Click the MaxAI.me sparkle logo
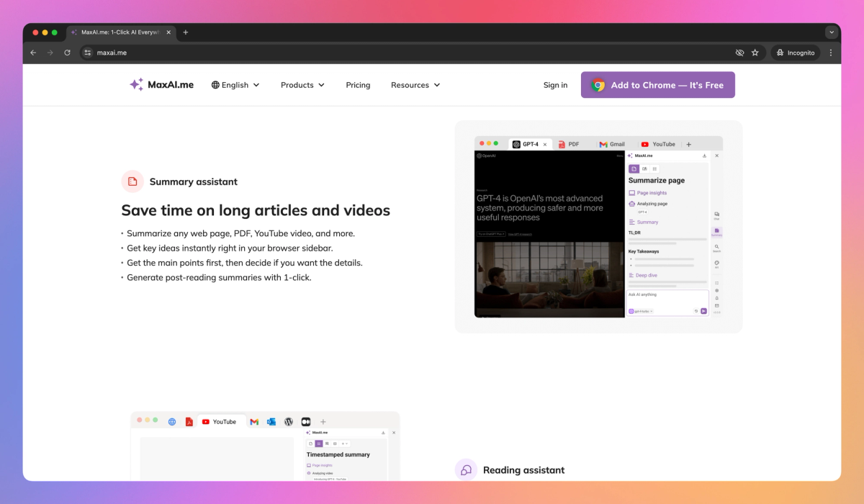This screenshot has width=864, height=504. pyautogui.click(x=136, y=85)
